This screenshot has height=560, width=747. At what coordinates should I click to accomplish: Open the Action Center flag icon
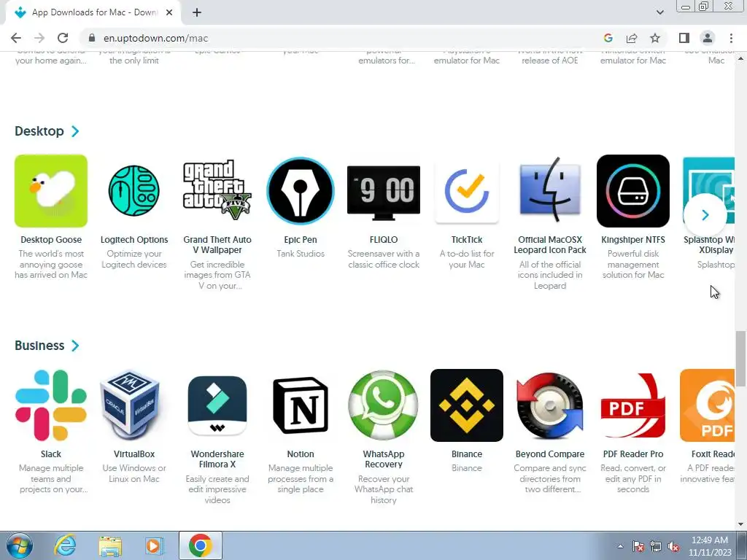coord(638,546)
